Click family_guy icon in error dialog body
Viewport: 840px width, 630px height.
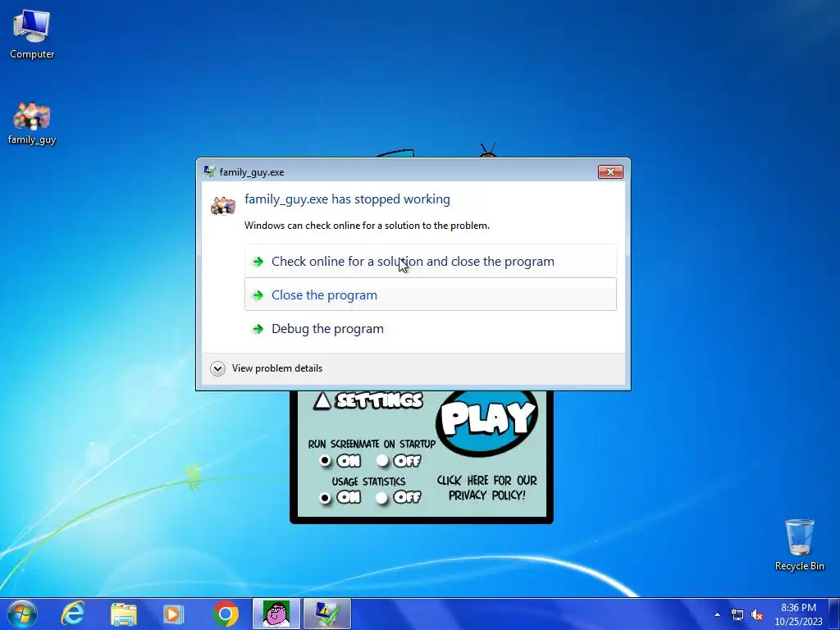point(223,205)
